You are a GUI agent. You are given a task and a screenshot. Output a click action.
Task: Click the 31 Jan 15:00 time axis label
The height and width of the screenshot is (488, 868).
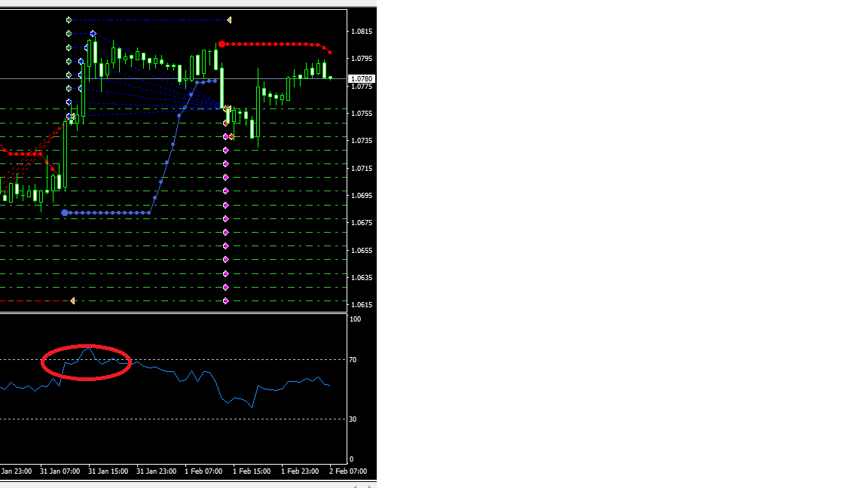tap(108, 471)
